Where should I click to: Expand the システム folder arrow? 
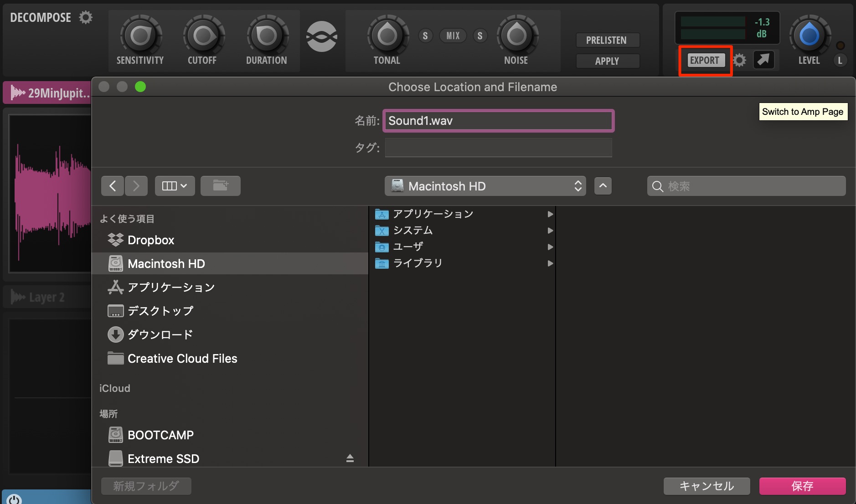550,231
